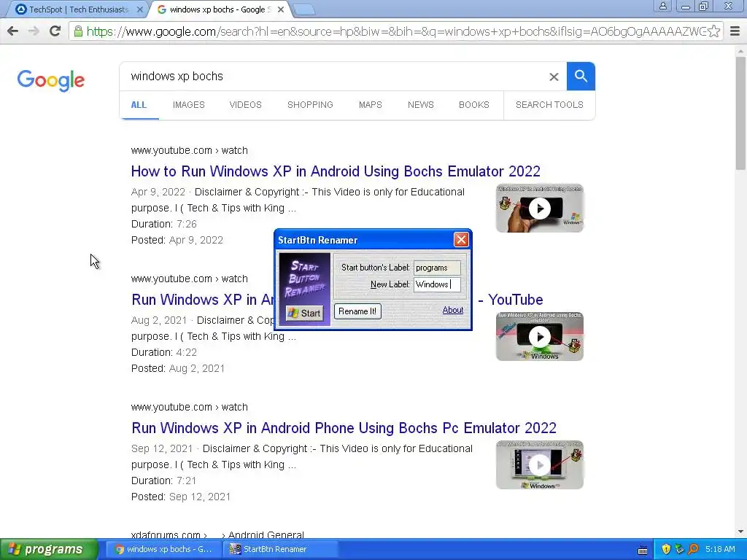Click the green tray icon next to the shield
Screen dimensions: 747x560
pos(680,549)
